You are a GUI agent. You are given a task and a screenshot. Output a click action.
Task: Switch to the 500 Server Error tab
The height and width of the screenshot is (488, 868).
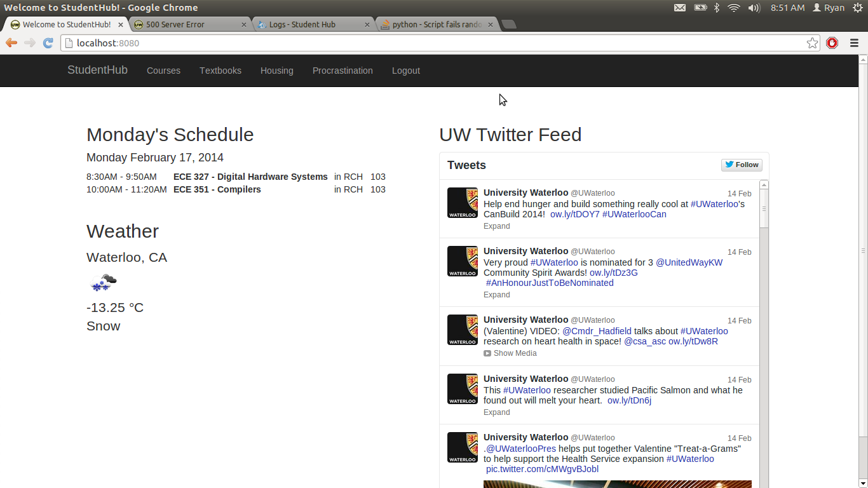point(191,25)
